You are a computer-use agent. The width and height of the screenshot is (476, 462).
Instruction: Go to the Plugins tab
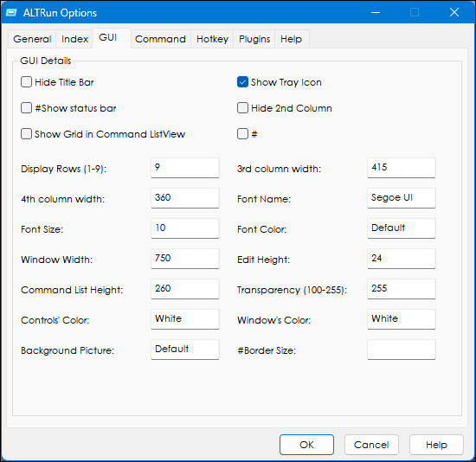[x=254, y=39]
